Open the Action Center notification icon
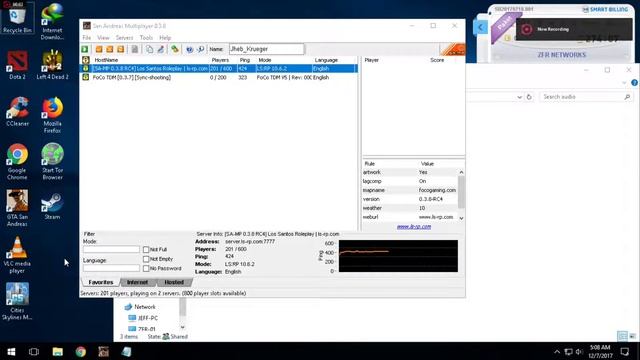 624,351
